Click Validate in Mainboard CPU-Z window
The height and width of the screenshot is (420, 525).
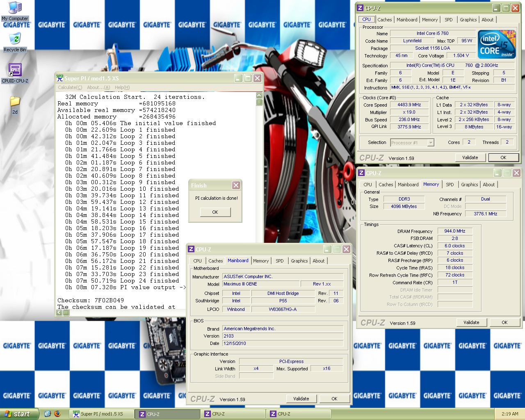[x=301, y=399]
